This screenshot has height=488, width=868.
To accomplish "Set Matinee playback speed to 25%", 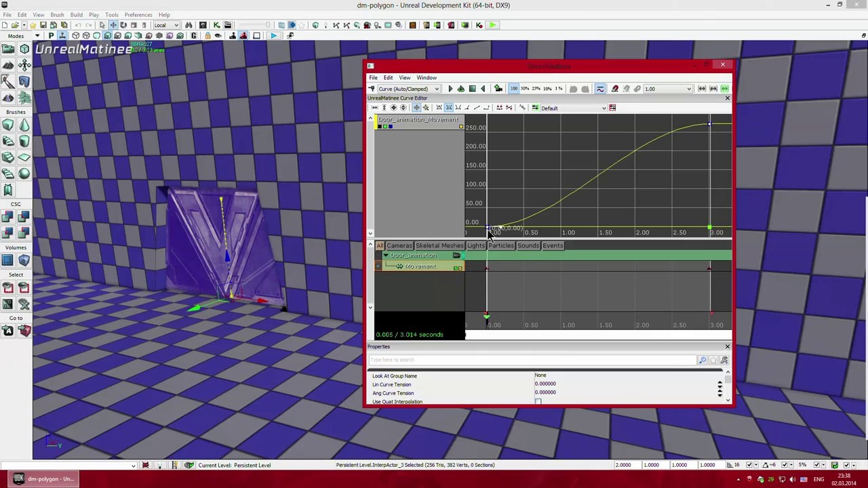I will pyautogui.click(x=536, y=89).
